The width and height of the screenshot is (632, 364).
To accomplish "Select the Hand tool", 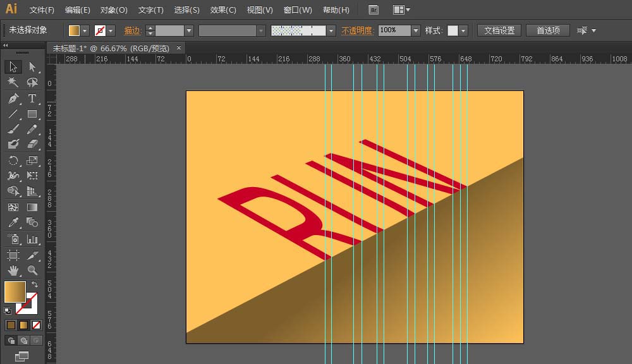I will click(13, 270).
